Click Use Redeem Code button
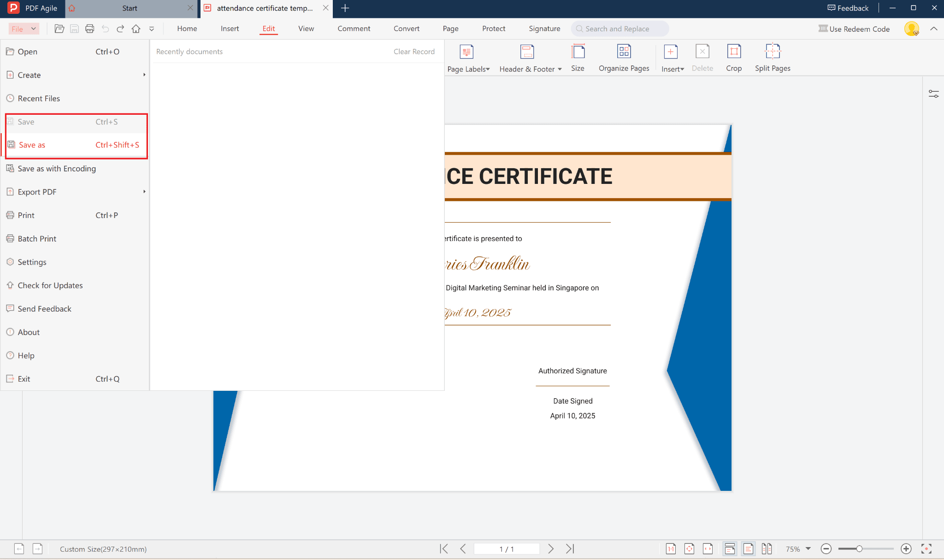 point(854,29)
